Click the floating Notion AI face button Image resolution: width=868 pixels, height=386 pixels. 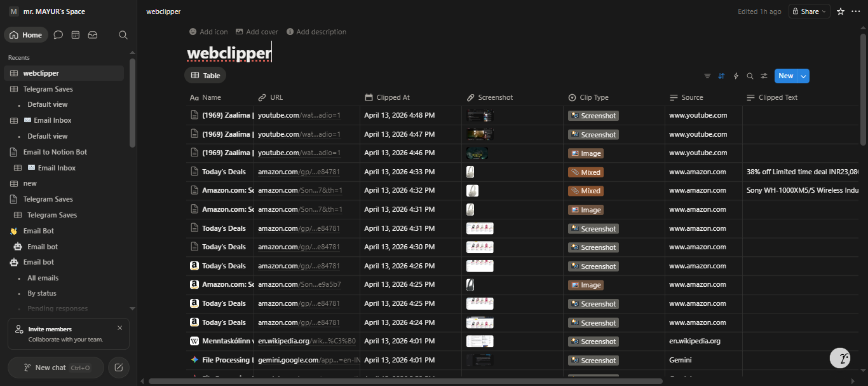pyautogui.click(x=841, y=358)
